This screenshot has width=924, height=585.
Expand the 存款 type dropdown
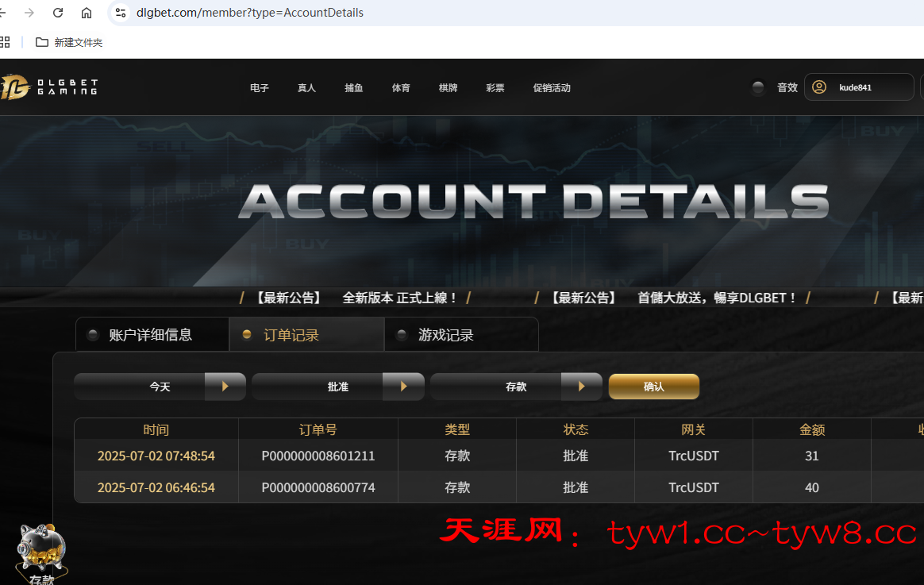pyautogui.click(x=581, y=387)
